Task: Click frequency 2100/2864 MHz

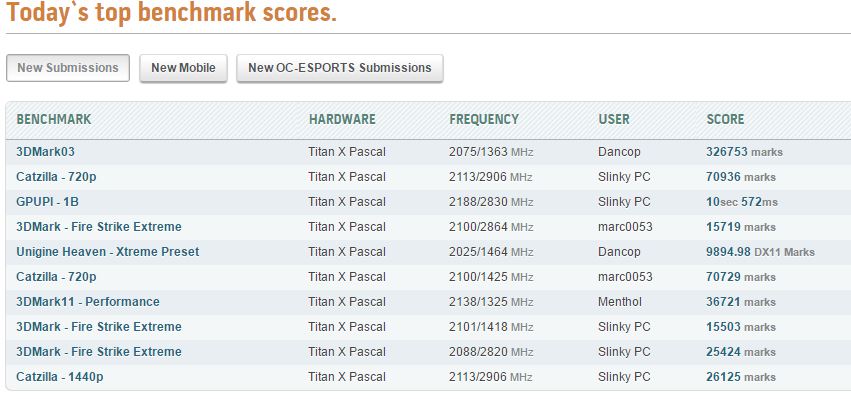Action: pyautogui.click(x=491, y=227)
